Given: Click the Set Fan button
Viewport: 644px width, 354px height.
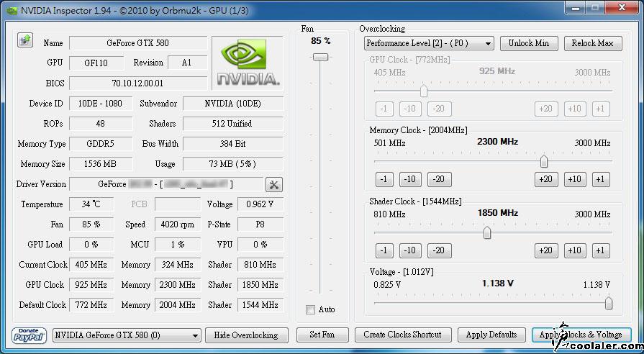Looking at the screenshot, I should tap(322, 335).
